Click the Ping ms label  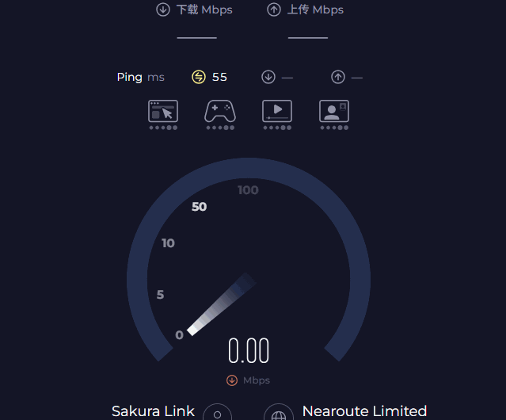coord(140,77)
